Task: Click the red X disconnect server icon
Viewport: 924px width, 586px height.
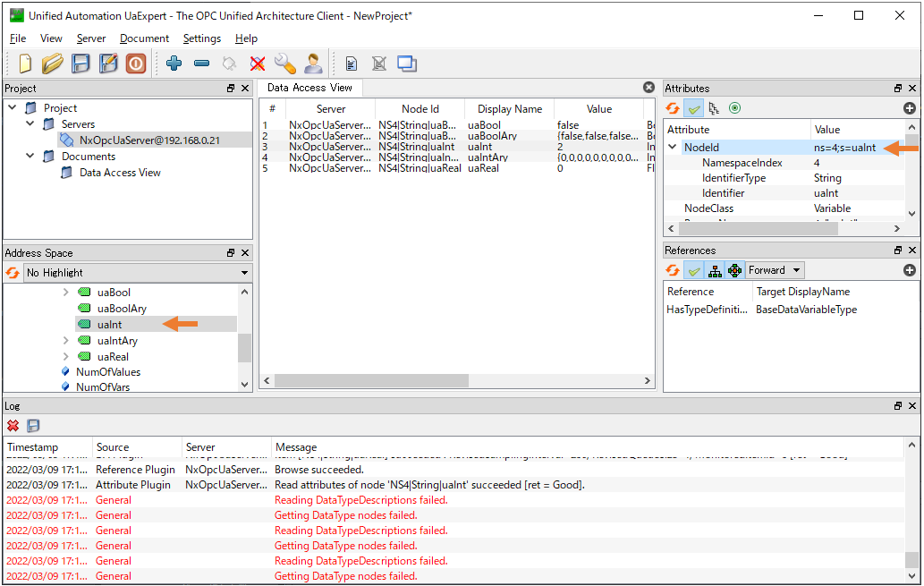Action: click(x=258, y=64)
